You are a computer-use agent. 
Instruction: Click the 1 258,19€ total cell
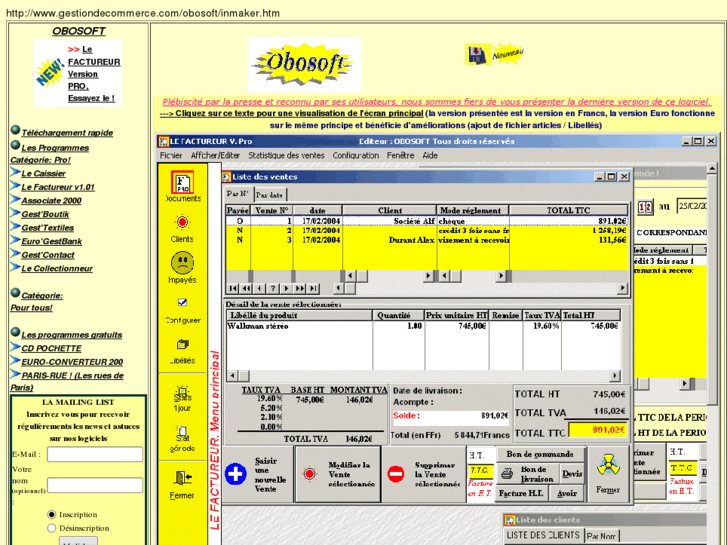coord(568,231)
